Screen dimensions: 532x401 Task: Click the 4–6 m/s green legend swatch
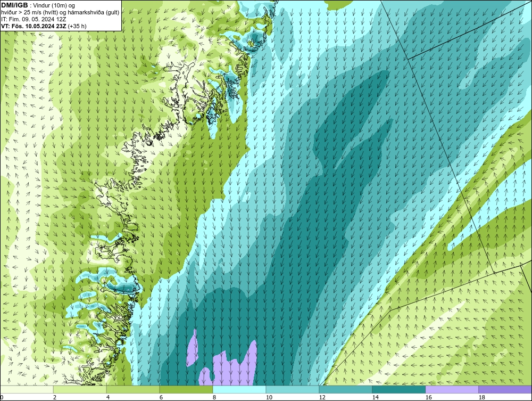(x=133, y=389)
